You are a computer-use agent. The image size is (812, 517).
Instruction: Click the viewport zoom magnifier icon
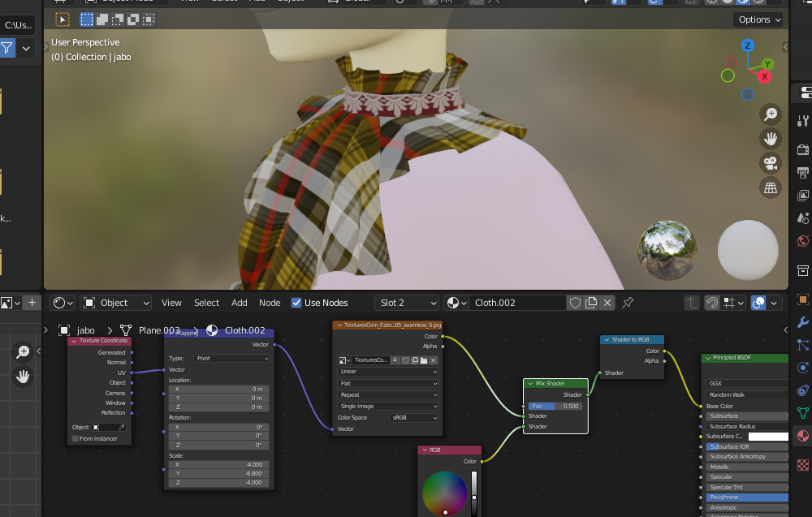click(x=771, y=114)
